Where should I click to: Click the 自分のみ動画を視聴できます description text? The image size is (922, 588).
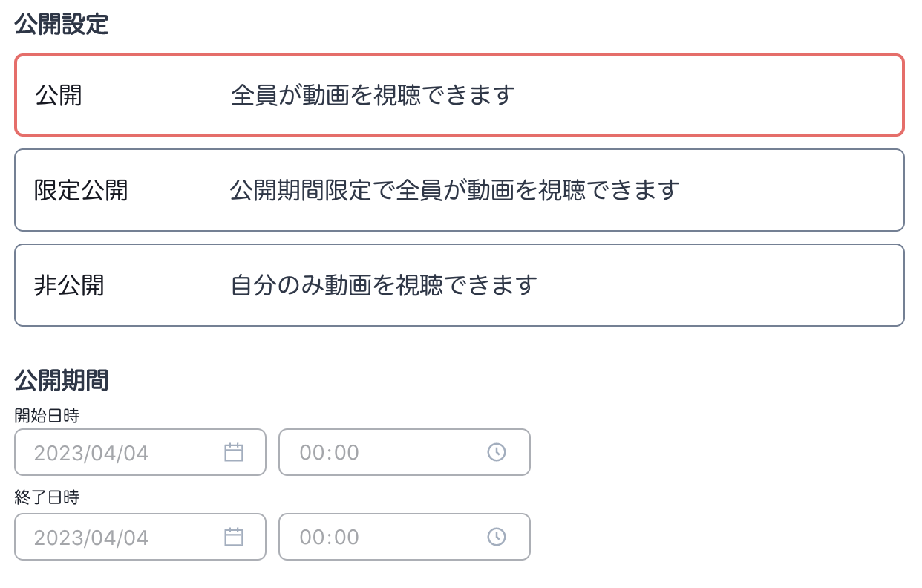pyautogui.click(x=384, y=285)
